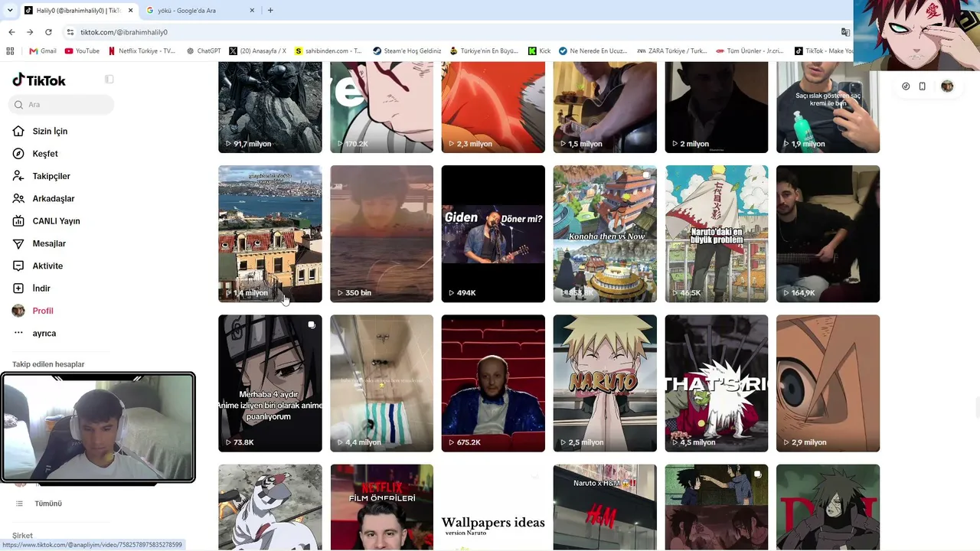Click the İndir upload plus icon
This screenshot has width=980, height=551.
click(18, 289)
